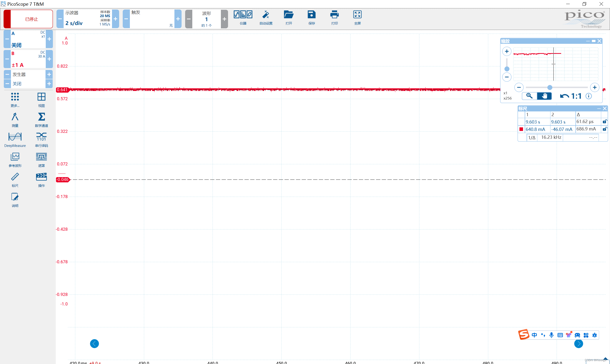Click the 16.23 kHz frequency value
610x364 pixels.
[551, 137]
